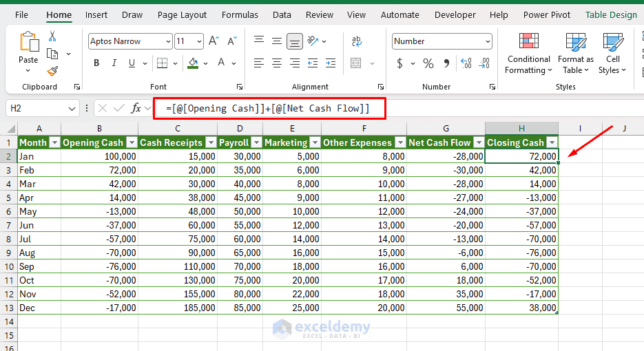
Task: Click the Paste clipboard icon
Action: click(x=29, y=42)
